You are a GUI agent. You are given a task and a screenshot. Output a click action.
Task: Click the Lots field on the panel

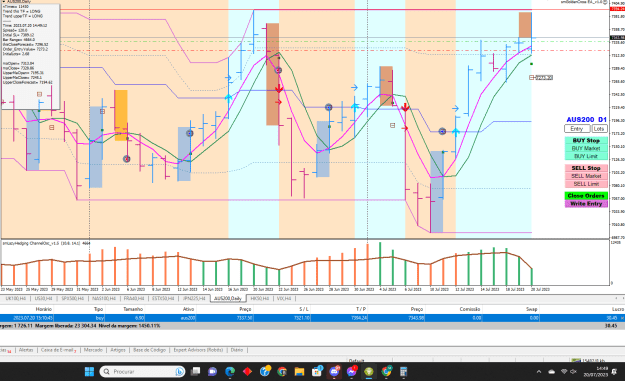(599, 129)
